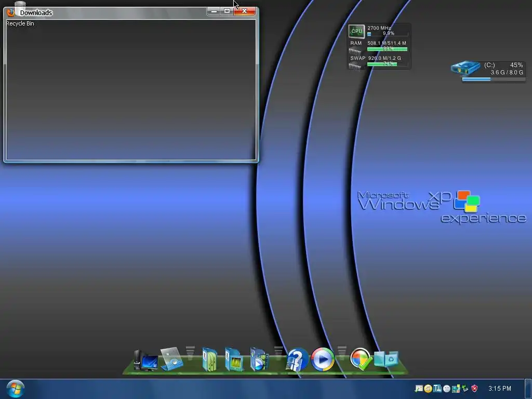
Task: Click the safely remove hardware tray icon
Action: 465,388
